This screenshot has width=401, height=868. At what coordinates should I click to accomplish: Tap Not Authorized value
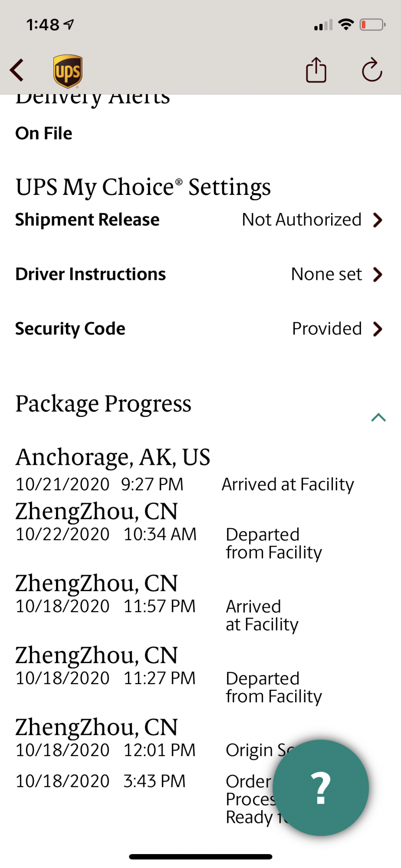tap(302, 220)
